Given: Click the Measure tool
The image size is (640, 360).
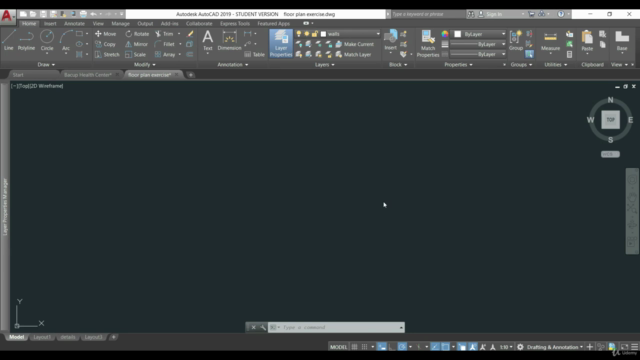Looking at the screenshot, I should point(550,40).
